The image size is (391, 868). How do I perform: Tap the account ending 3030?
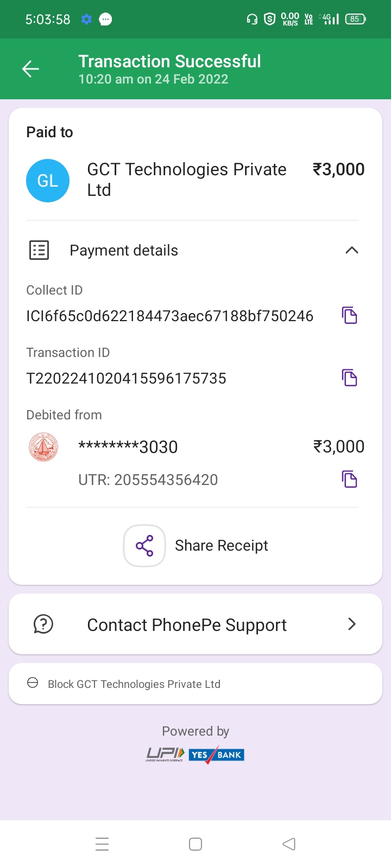(128, 447)
